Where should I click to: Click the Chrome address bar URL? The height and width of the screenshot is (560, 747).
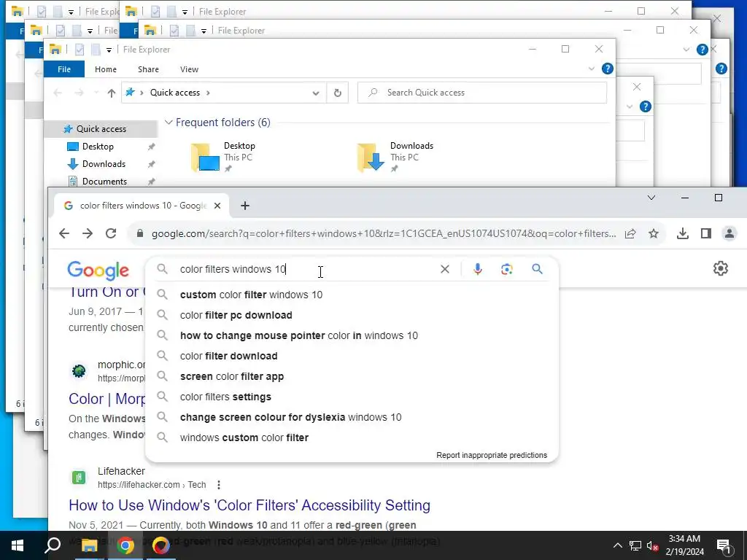click(x=384, y=234)
